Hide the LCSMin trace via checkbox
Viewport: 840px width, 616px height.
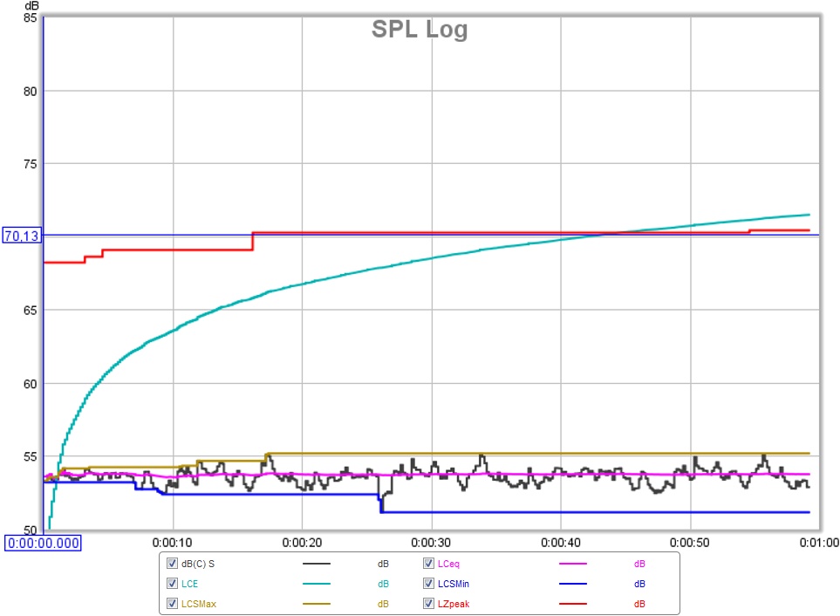point(428,584)
